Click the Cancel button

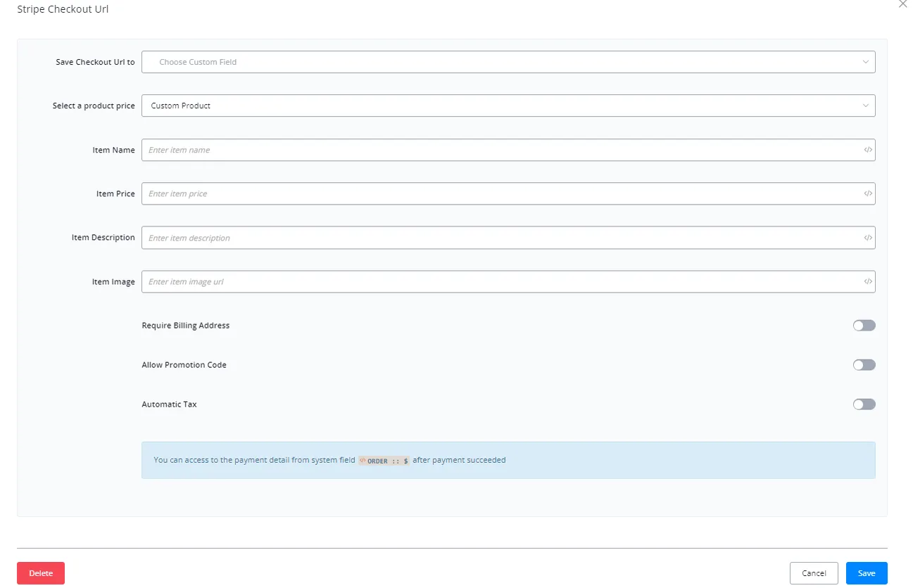coord(814,573)
